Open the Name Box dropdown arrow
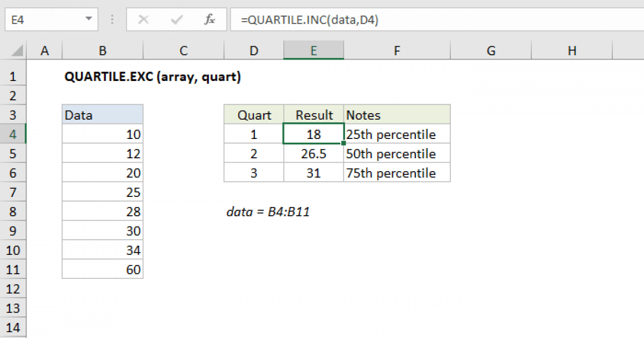The width and height of the screenshot is (644, 338). pos(89,19)
